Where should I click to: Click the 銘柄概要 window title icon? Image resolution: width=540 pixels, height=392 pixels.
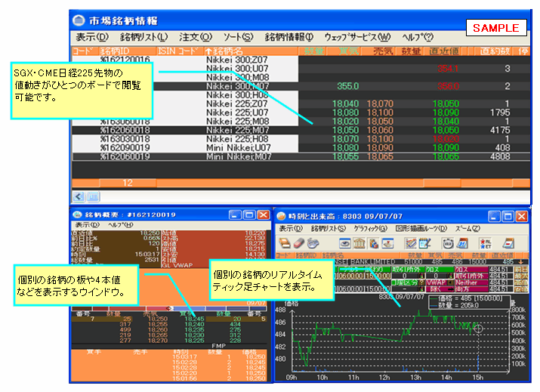(x=77, y=215)
